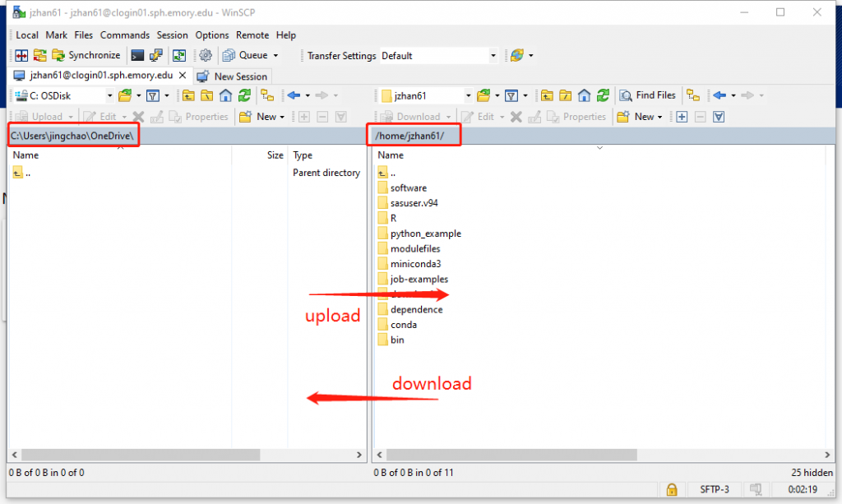
Task: Click remote panel Filter icon
Action: click(511, 95)
